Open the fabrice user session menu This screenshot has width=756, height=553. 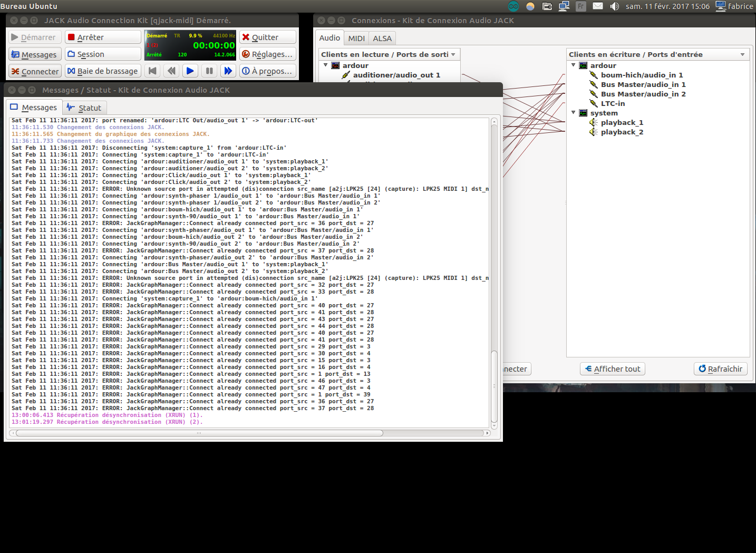734,6
